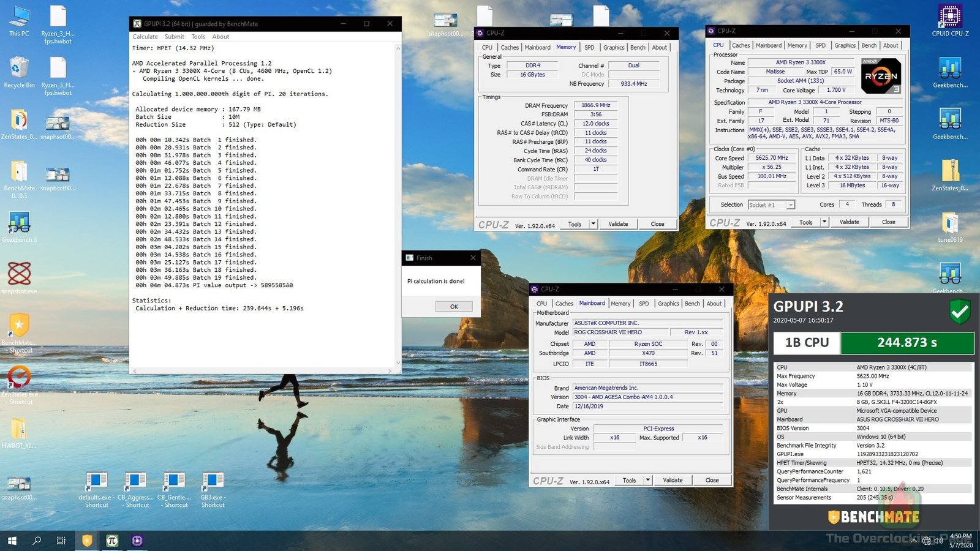Open the GB3.exe shortcut icon

(x=213, y=482)
